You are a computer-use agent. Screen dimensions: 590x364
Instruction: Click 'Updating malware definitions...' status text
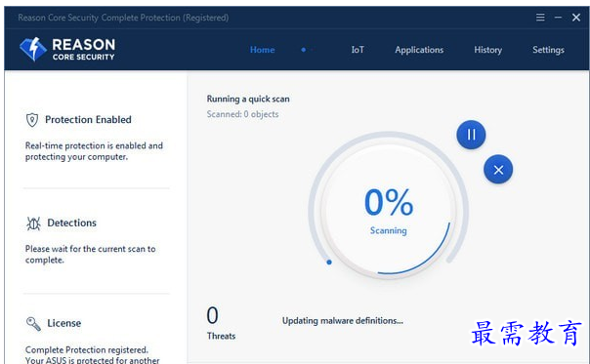[343, 321]
